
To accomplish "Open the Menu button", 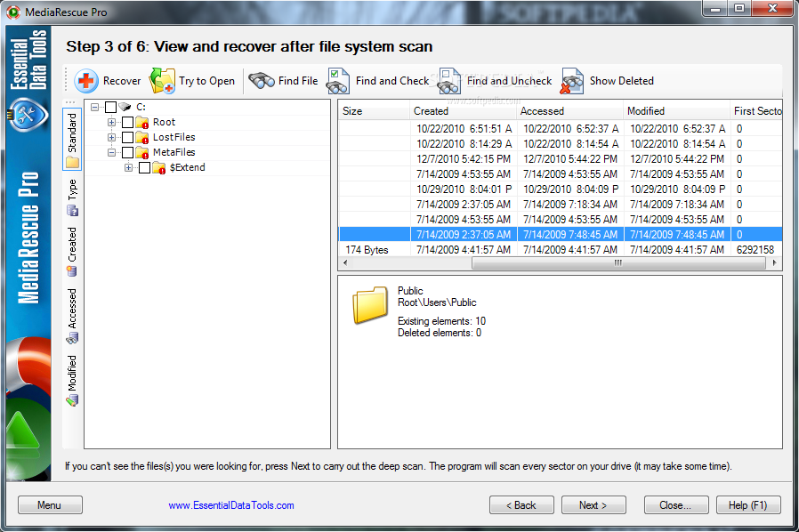I will pyautogui.click(x=50, y=505).
